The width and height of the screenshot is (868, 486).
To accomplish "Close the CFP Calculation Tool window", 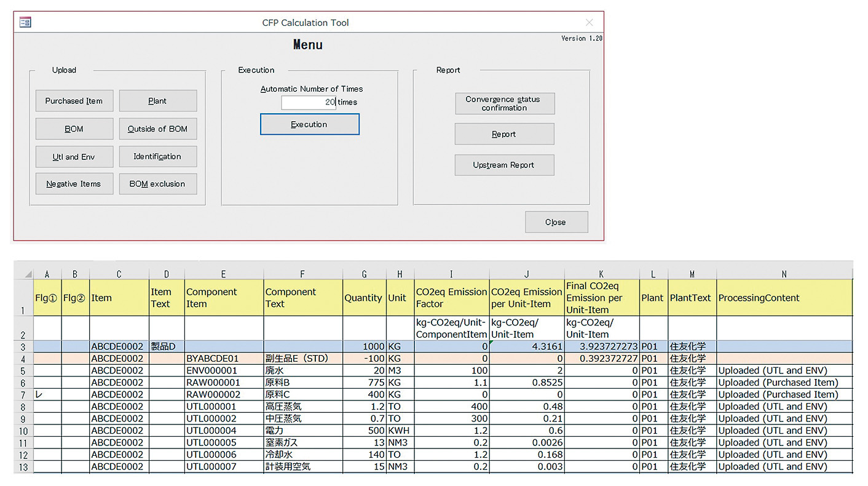I will pyautogui.click(x=589, y=23).
